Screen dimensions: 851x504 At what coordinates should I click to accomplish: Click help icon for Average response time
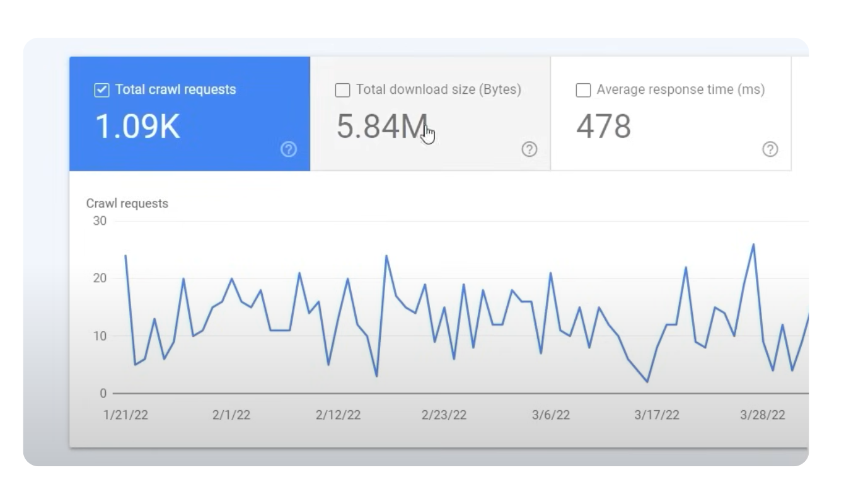tap(770, 149)
